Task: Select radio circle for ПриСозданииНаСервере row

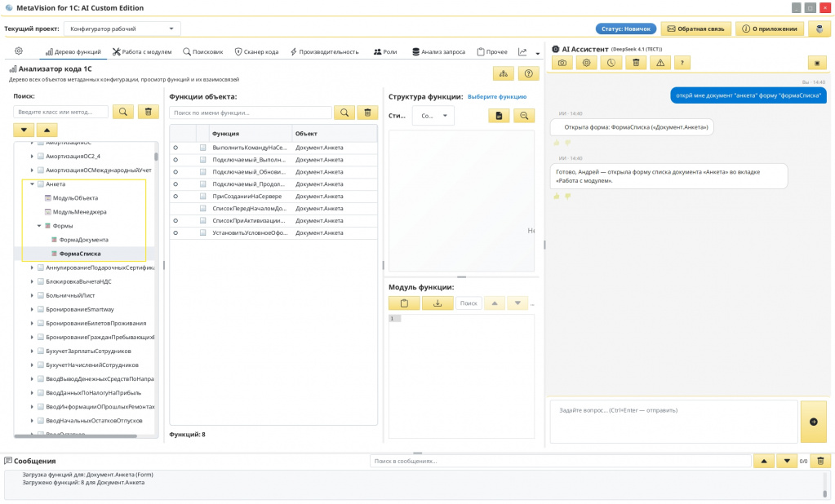Action: 175,197
